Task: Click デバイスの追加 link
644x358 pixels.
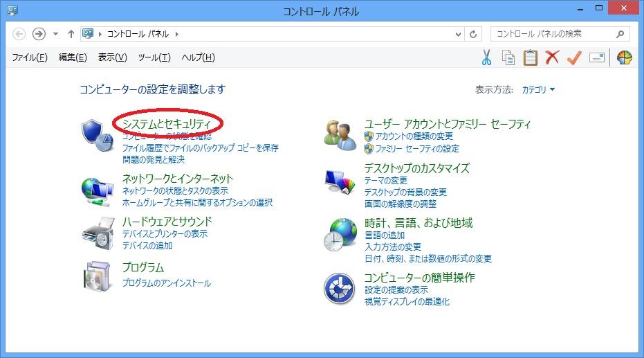Action: coord(147,246)
